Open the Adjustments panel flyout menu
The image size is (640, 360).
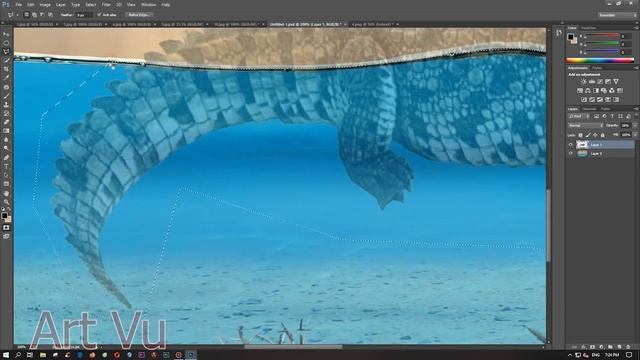pos(636,68)
